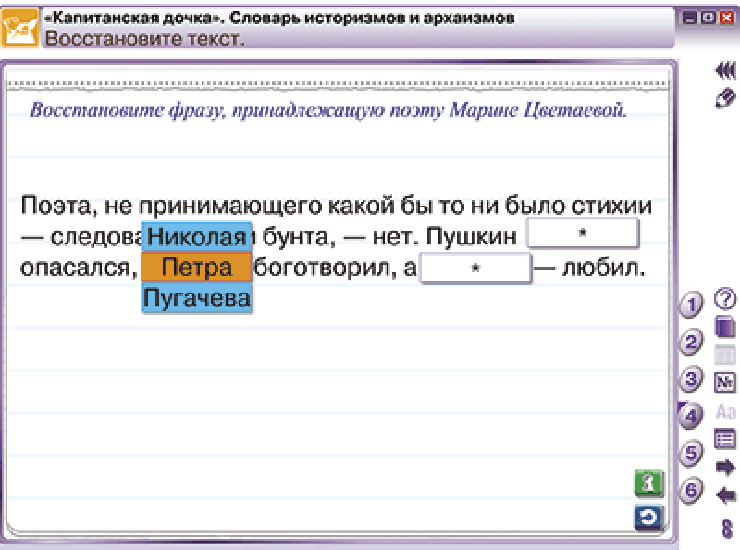
Task: Click the purple book icon
Action: click(x=725, y=327)
